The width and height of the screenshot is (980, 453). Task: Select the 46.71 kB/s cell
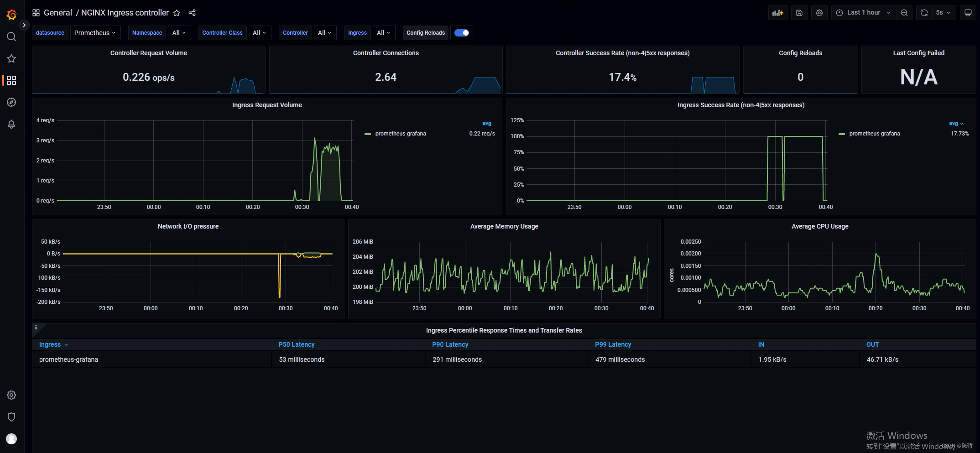tap(917, 359)
